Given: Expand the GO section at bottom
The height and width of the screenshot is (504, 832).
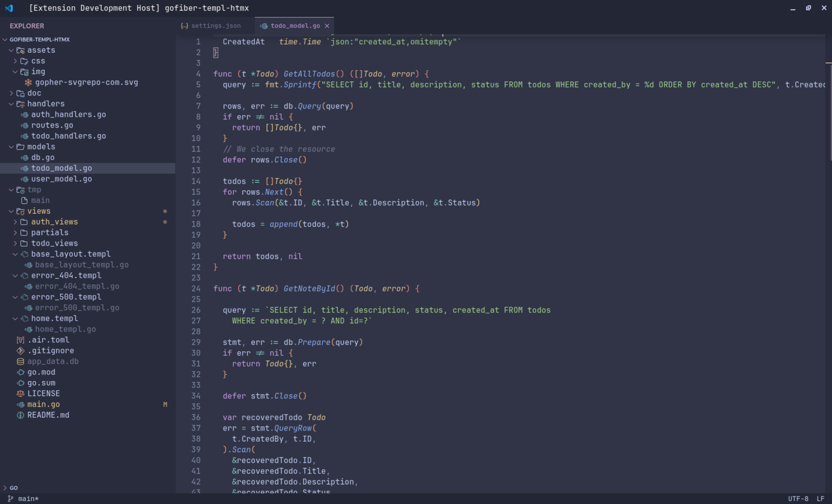Looking at the screenshot, I should (5, 488).
